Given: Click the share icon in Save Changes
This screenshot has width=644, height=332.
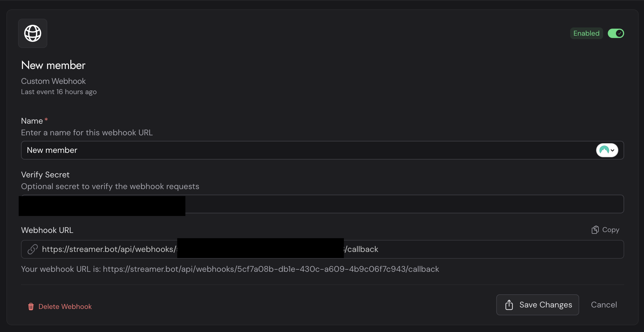Looking at the screenshot, I should (x=509, y=305).
